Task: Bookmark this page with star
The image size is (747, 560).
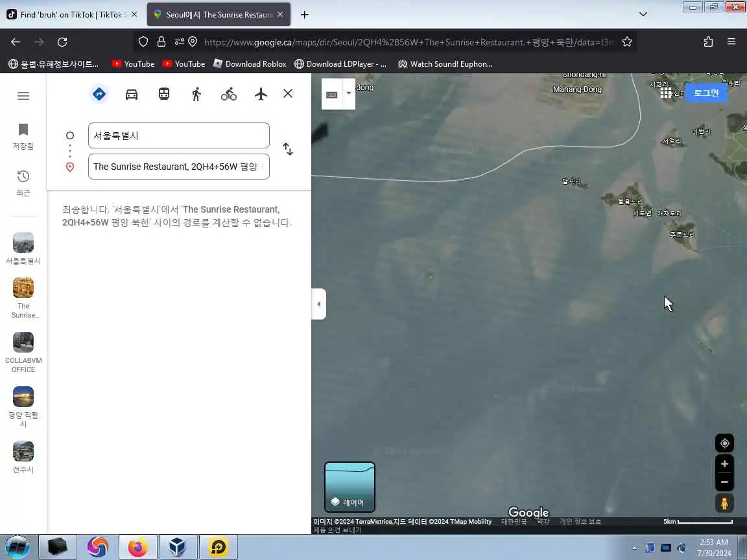Action: pos(627,42)
